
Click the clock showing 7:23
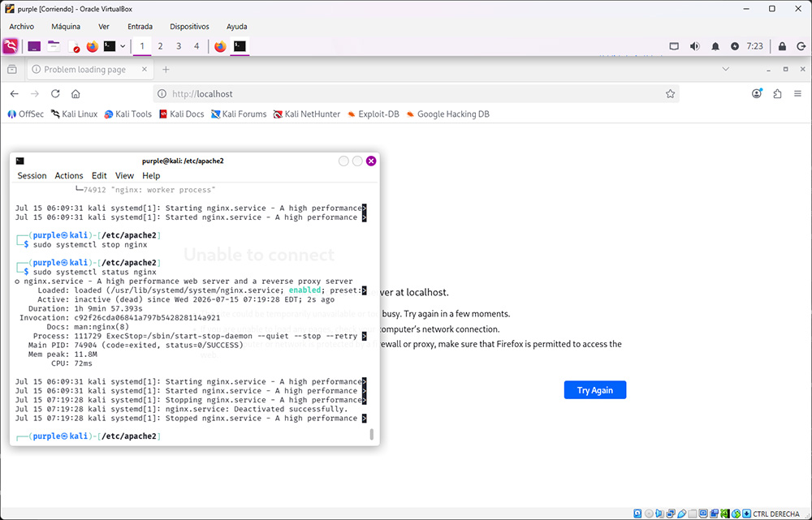[x=754, y=46]
